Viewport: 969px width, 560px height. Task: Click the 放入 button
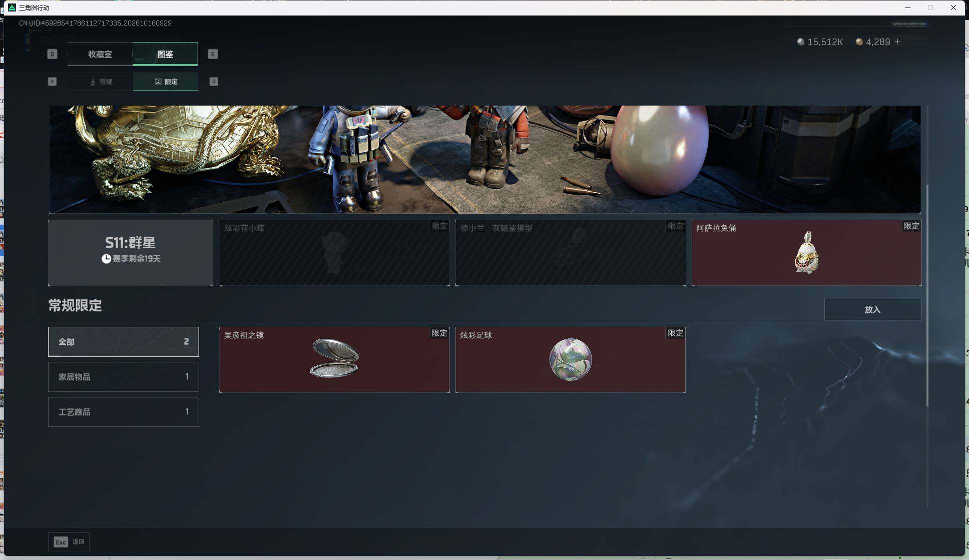(x=872, y=310)
